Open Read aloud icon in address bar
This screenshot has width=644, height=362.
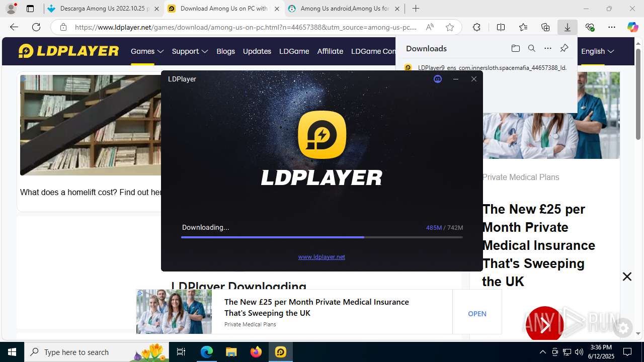[x=430, y=27]
